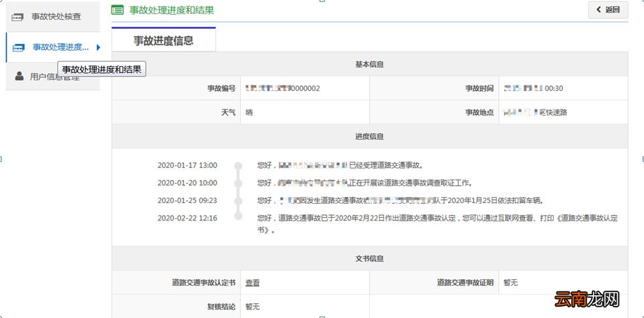Click accident number value ending 0000002
The width and height of the screenshot is (644, 318).
point(283,88)
